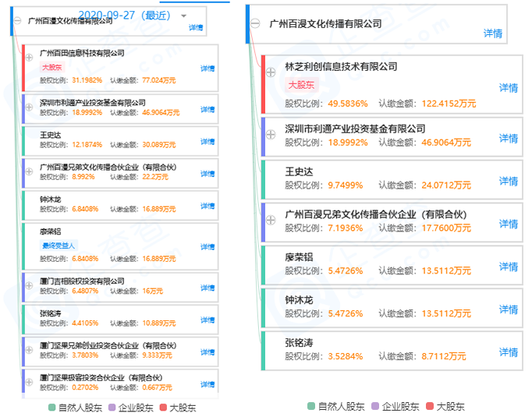Expand 厦门吉相股权投资有限公司 node

click(29, 286)
